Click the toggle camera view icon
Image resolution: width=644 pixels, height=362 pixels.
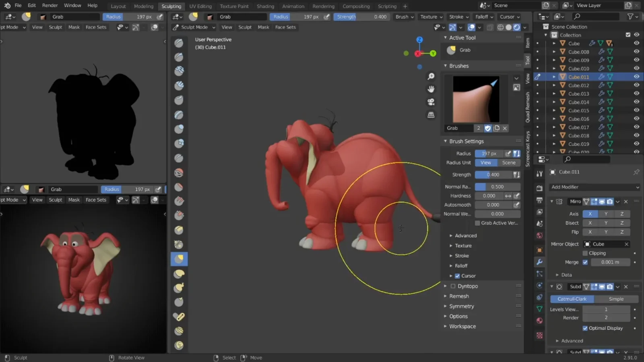431,102
